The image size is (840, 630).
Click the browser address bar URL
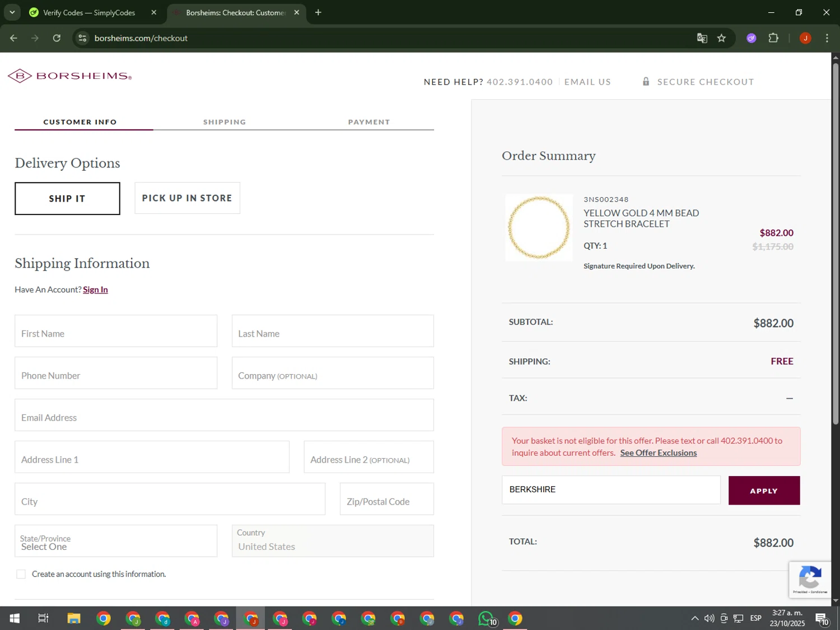pos(141,38)
